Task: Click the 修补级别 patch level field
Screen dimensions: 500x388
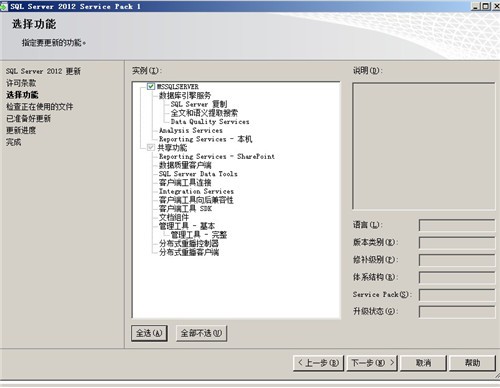Action: coord(457,260)
